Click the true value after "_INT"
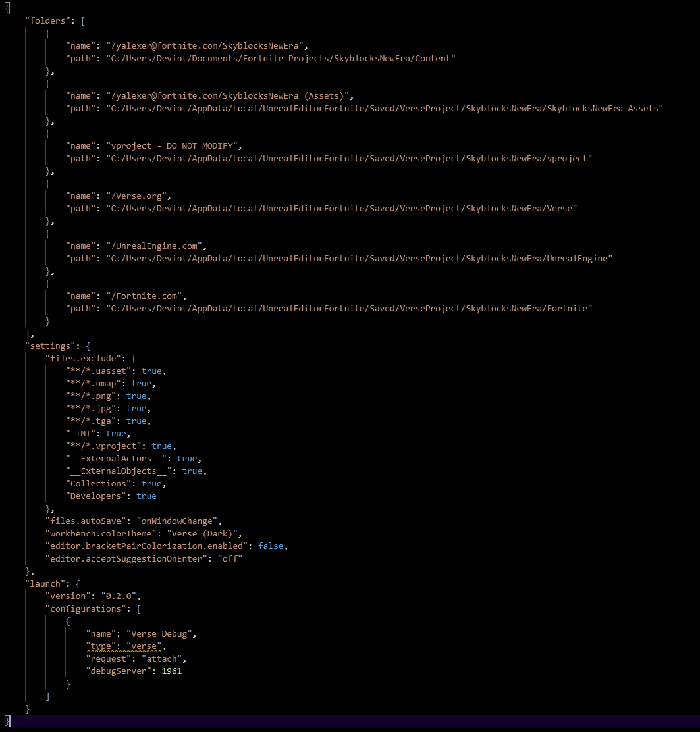This screenshot has width=700, height=732. [x=117, y=434]
